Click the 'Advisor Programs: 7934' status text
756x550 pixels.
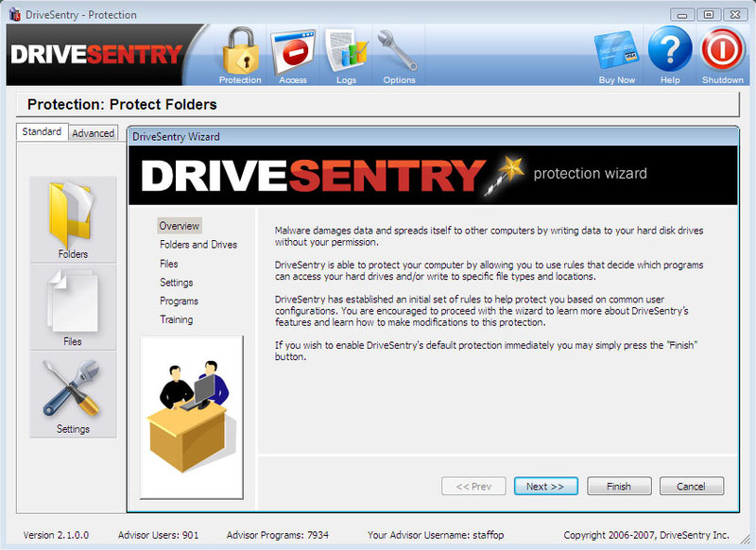277,535
